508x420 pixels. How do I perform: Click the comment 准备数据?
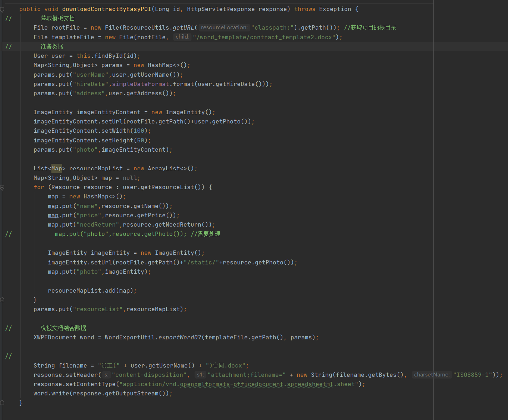[52, 47]
